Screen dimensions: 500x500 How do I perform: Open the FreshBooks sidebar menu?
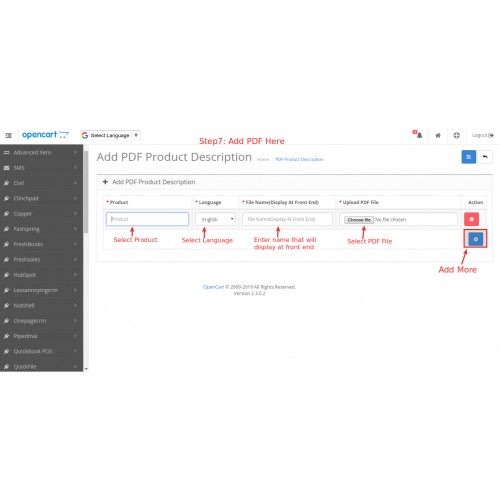point(41,244)
